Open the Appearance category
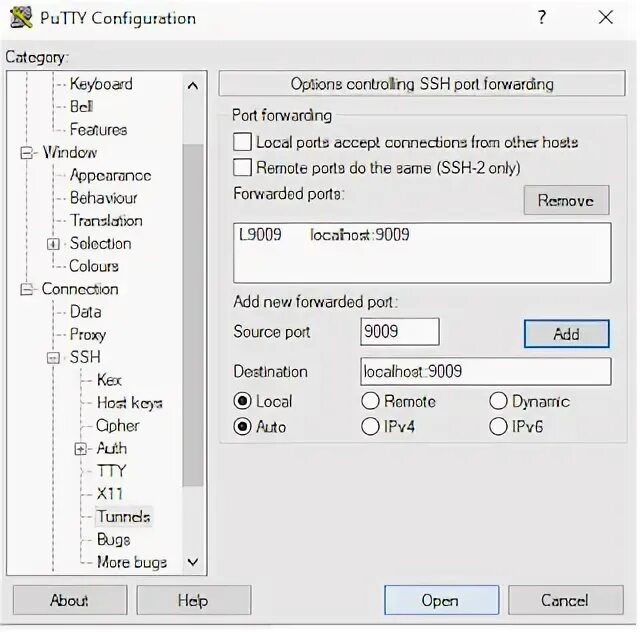 pos(110,176)
